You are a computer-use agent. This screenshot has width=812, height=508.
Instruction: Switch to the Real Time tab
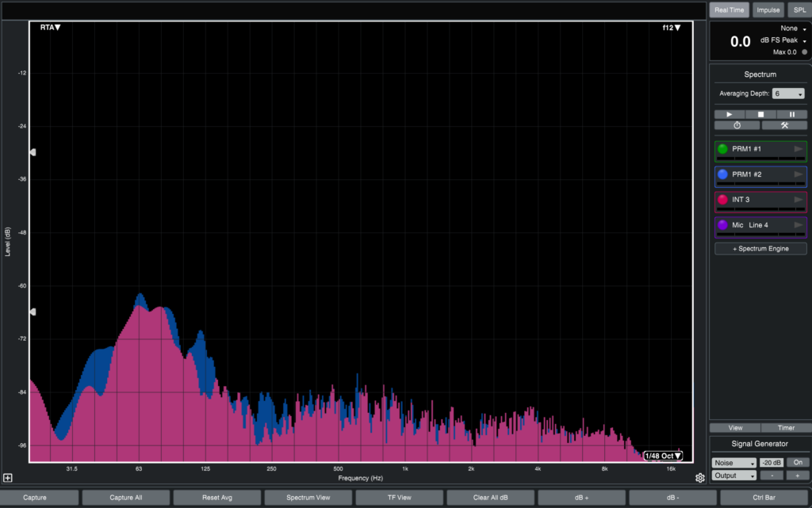730,10
